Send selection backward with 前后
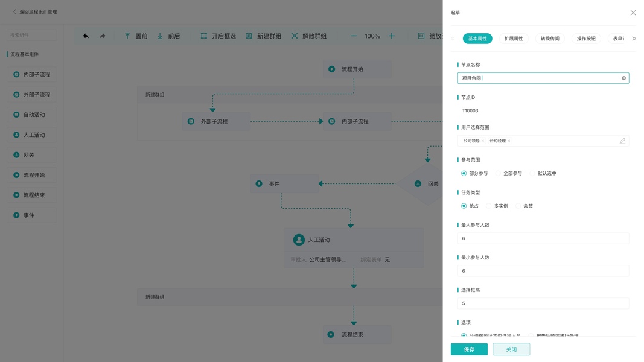Image resolution: width=644 pixels, height=362 pixels. point(169,36)
